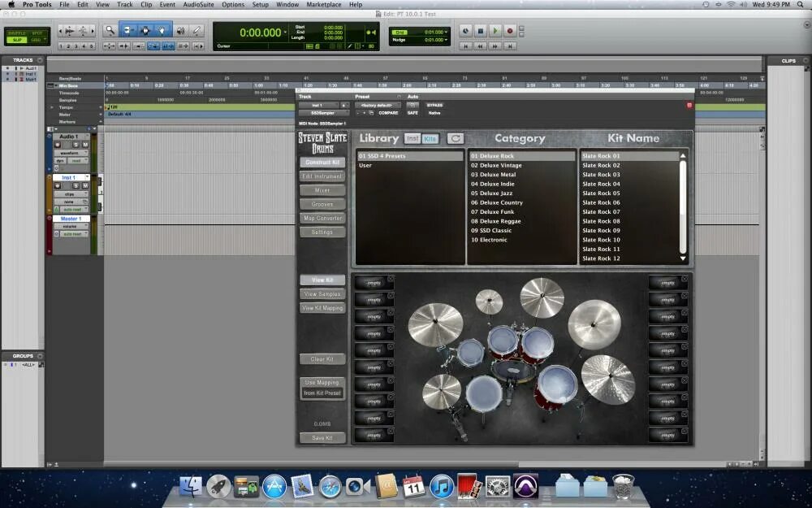The image size is (812, 508).
Task: Open the File menu
Action: click(x=64, y=4)
